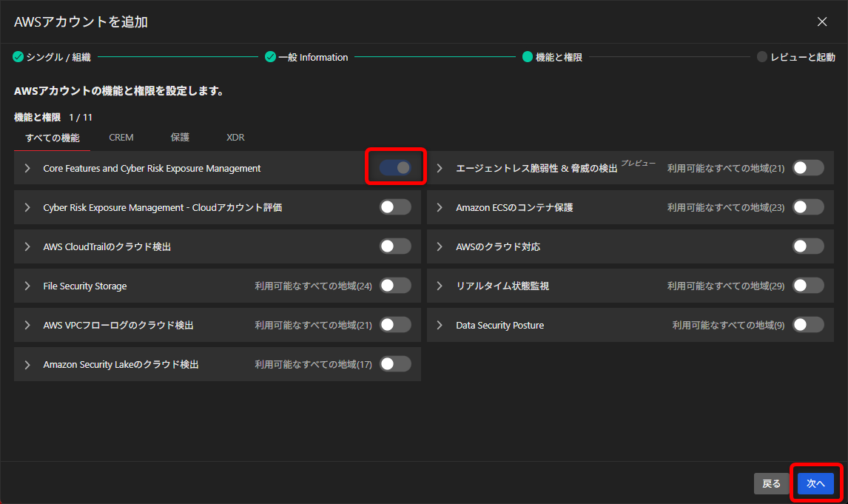
Task: Click the 次へ button
Action: click(815, 483)
